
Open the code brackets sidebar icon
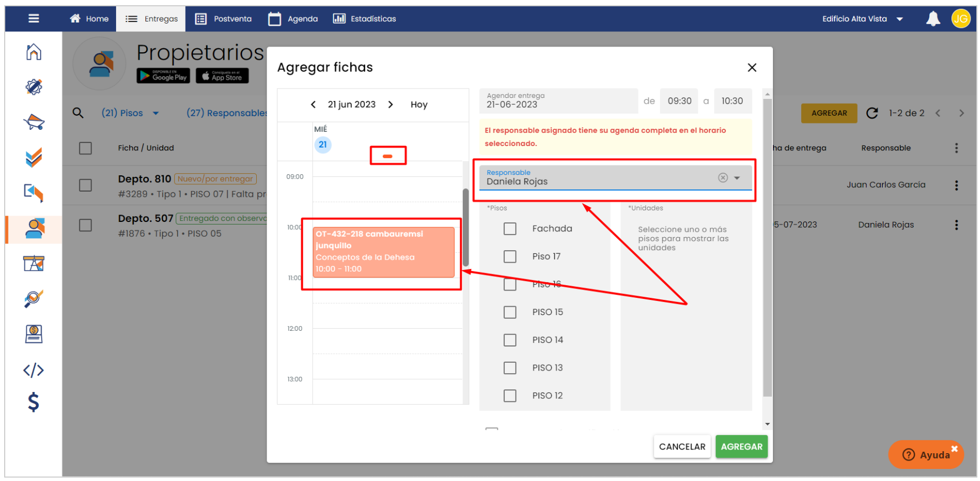(x=33, y=370)
